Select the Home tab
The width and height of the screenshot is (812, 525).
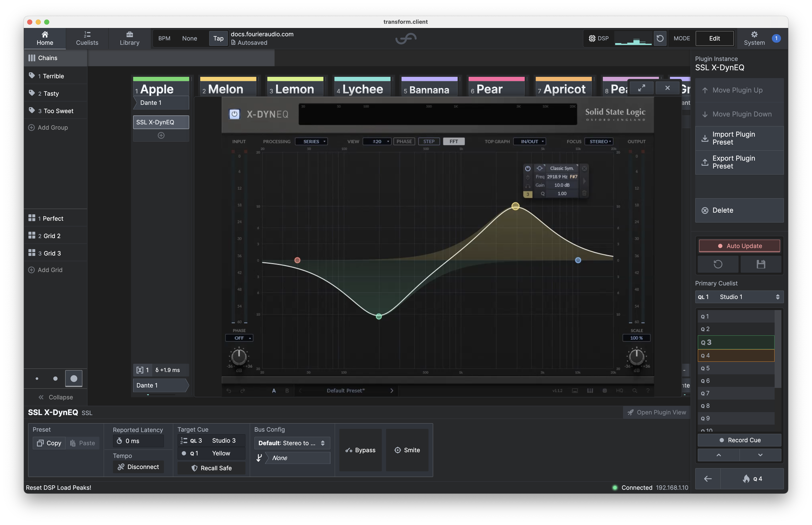[x=45, y=39]
